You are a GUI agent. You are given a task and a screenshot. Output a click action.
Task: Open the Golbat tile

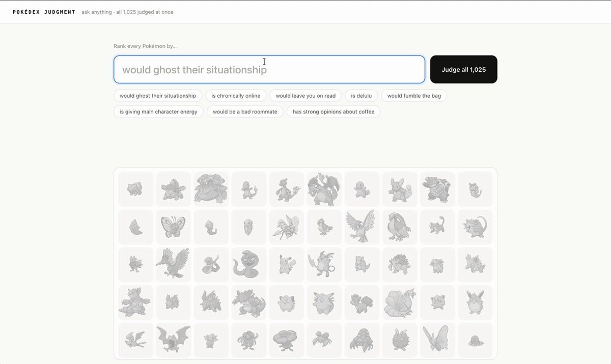pos(174,340)
